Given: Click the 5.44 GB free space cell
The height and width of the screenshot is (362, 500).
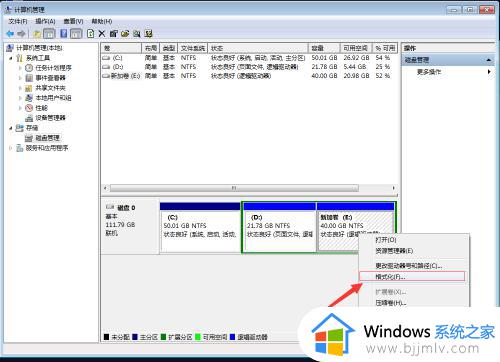Looking at the screenshot, I should [x=355, y=67].
